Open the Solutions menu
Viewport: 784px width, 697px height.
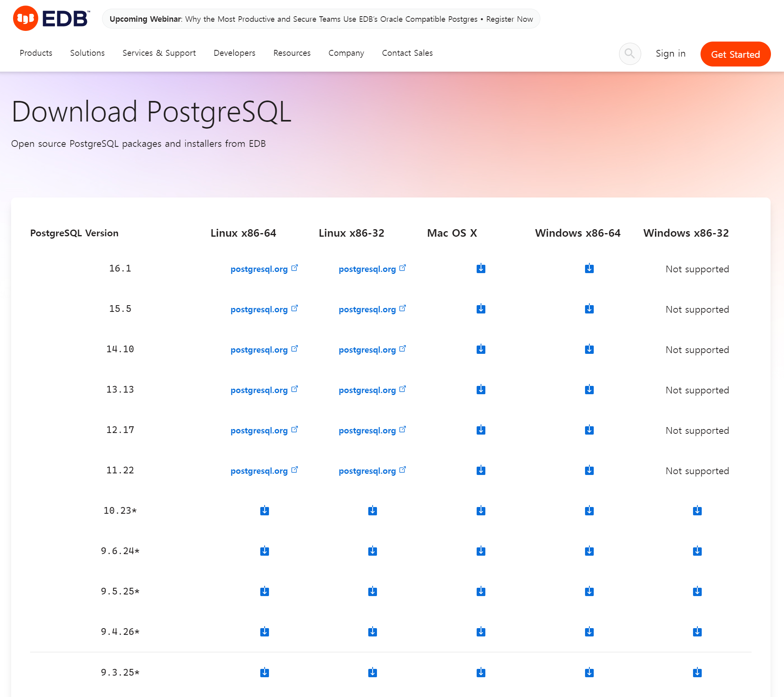coord(87,53)
